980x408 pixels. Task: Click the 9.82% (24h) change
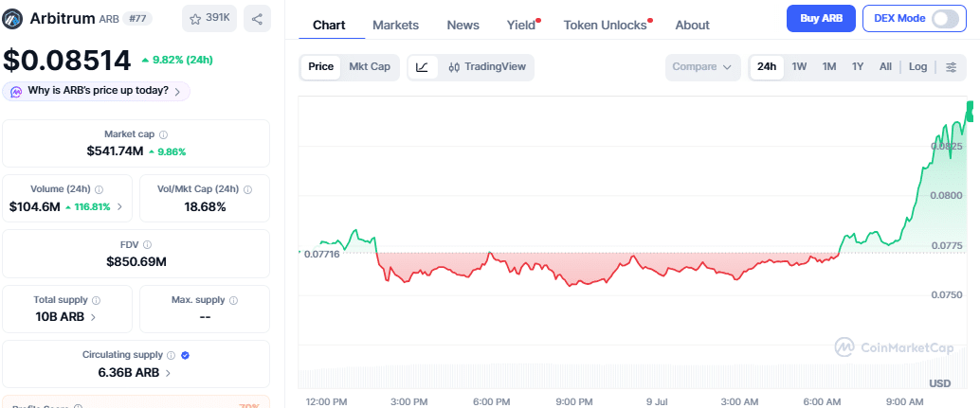pyautogui.click(x=177, y=60)
